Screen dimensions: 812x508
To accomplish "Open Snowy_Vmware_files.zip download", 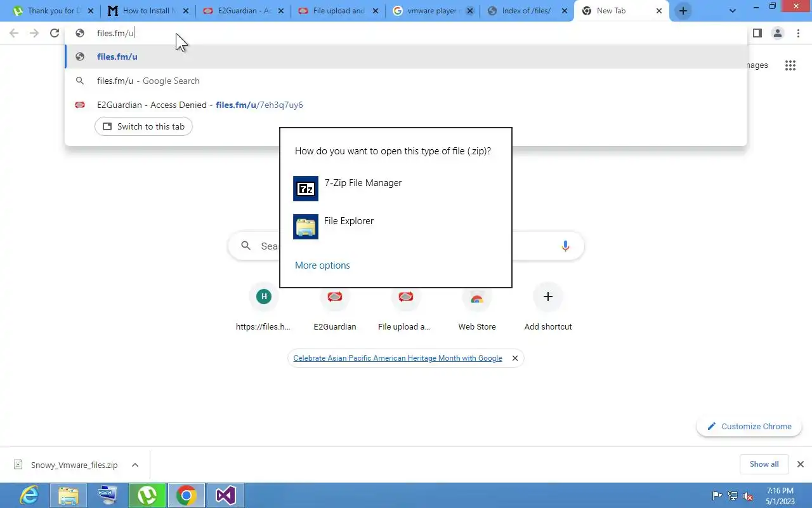I will coord(67,465).
